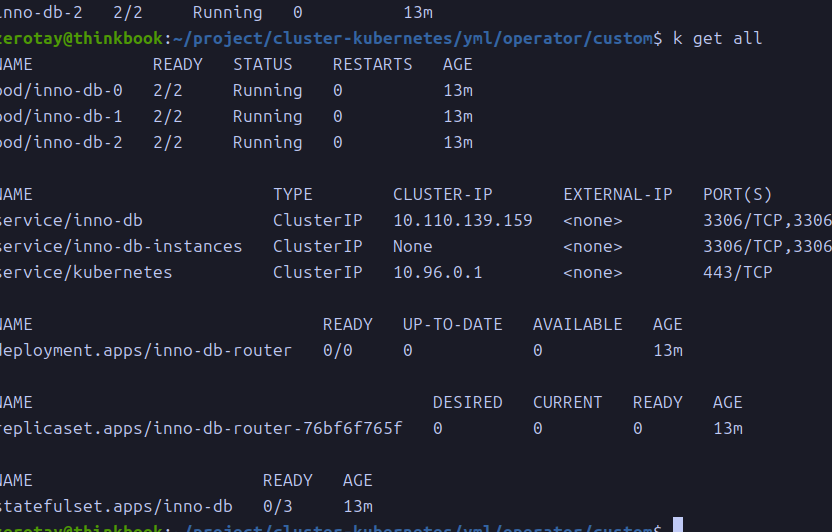Click the DESIRED column header

pos(467,402)
